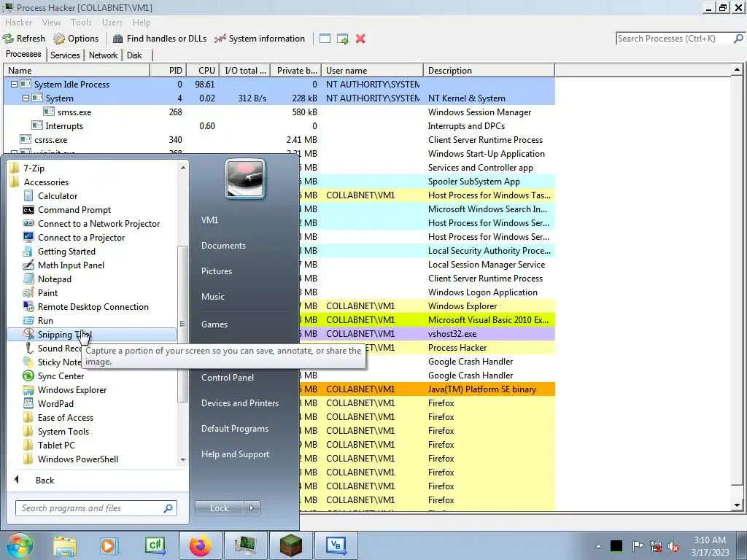Open Control Panel from start menu
The width and height of the screenshot is (747, 560).
coord(228,377)
